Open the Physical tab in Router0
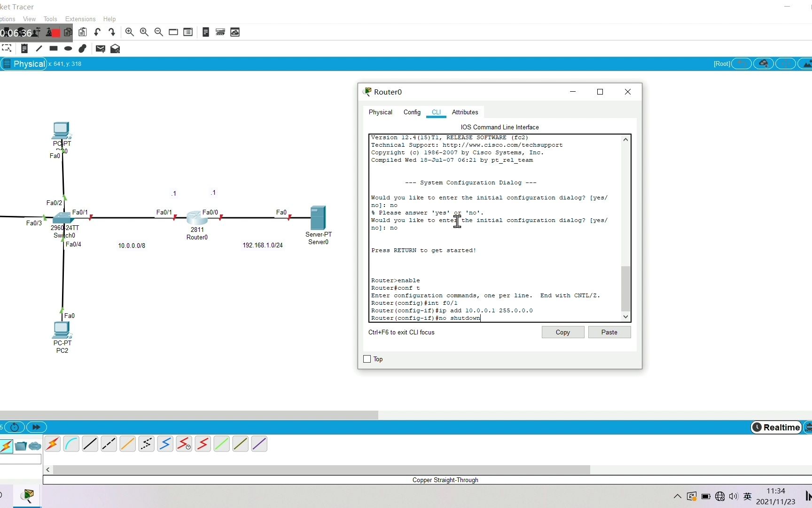The width and height of the screenshot is (812, 508). pos(380,112)
